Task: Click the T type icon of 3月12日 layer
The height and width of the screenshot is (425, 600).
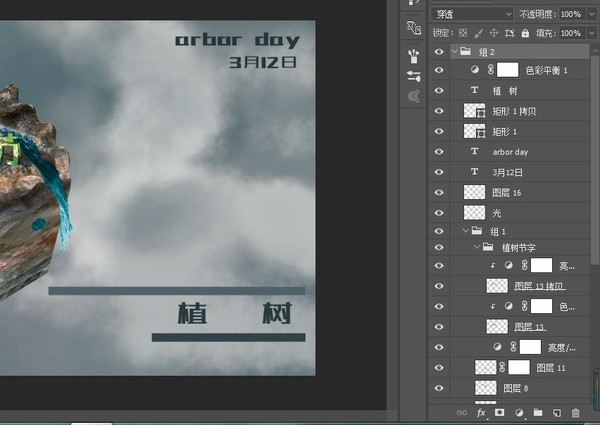Action: point(474,171)
